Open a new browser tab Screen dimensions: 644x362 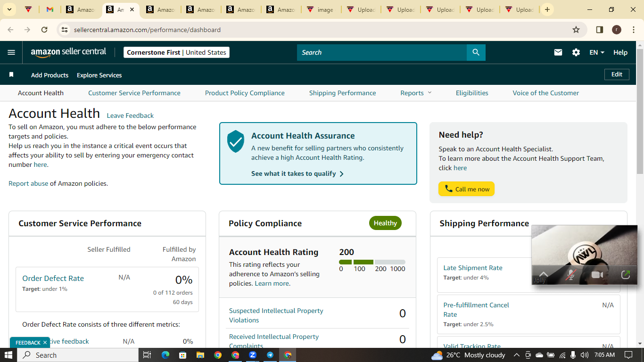pyautogui.click(x=547, y=9)
